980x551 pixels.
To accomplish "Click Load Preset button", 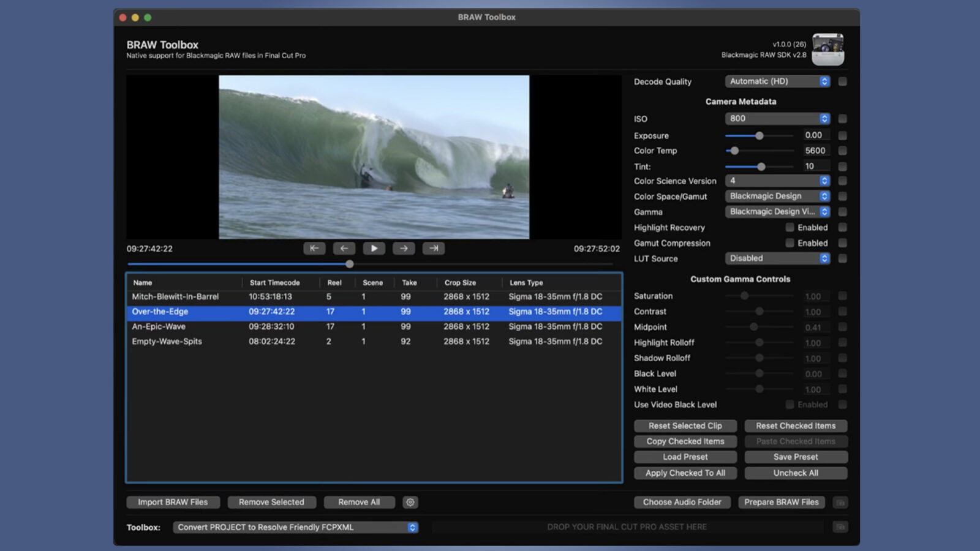I will (x=685, y=457).
